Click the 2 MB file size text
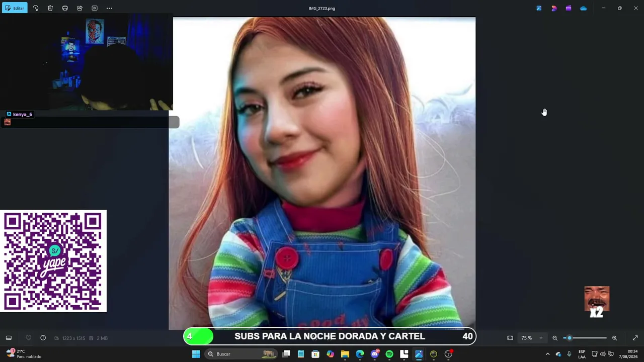Image resolution: width=644 pixels, height=362 pixels. coord(102,338)
